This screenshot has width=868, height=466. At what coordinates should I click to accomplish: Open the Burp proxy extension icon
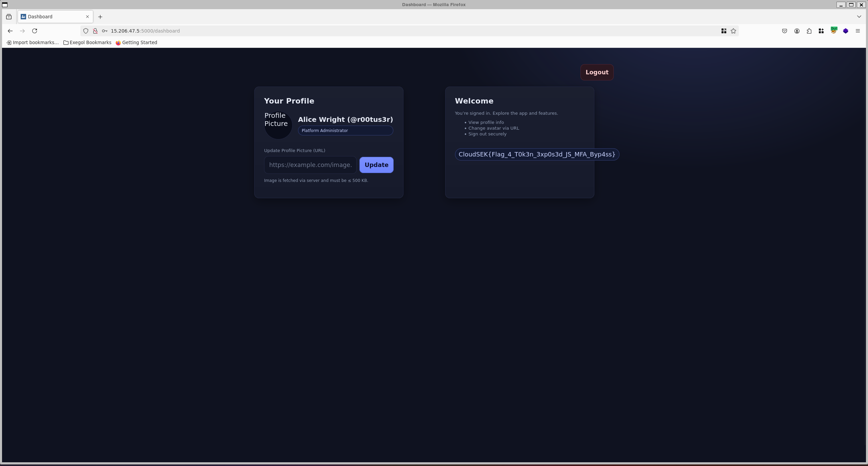tap(833, 31)
